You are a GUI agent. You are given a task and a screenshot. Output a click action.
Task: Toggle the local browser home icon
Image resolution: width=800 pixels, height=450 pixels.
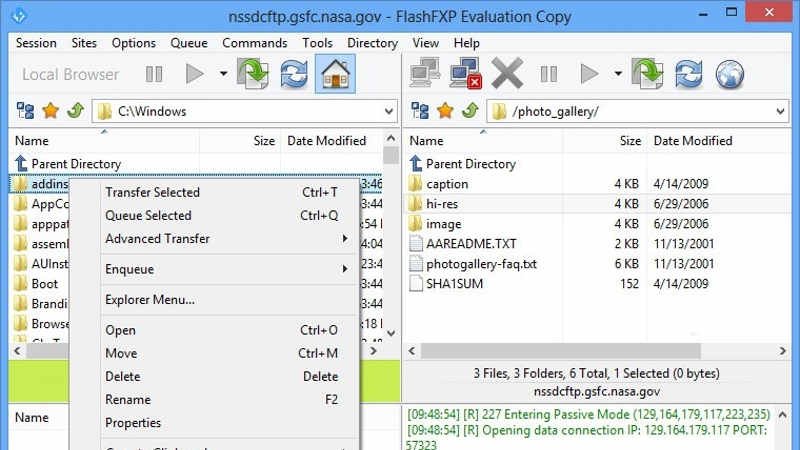coord(335,74)
